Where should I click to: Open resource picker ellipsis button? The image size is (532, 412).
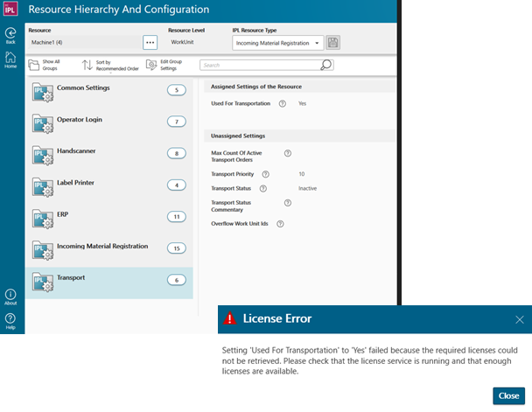[150, 42]
